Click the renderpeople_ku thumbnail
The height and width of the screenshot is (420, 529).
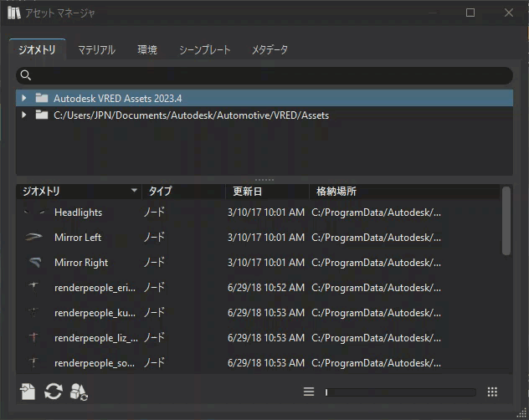[33, 312]
